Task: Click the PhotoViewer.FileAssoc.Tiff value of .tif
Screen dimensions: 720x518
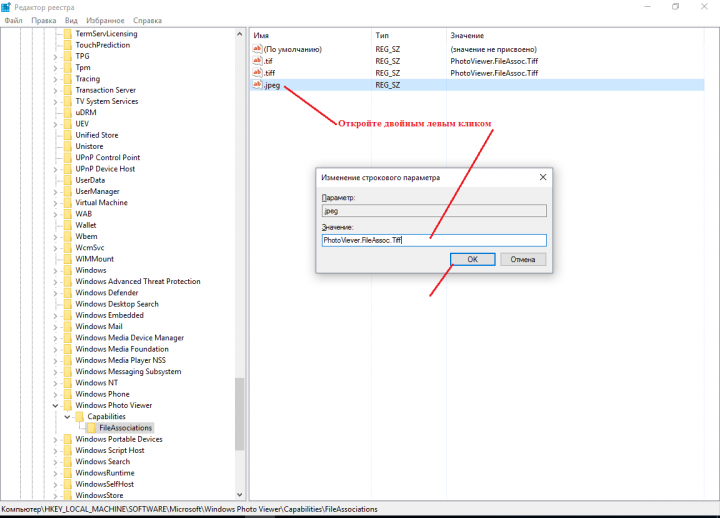Action: (x=494, y=61)
